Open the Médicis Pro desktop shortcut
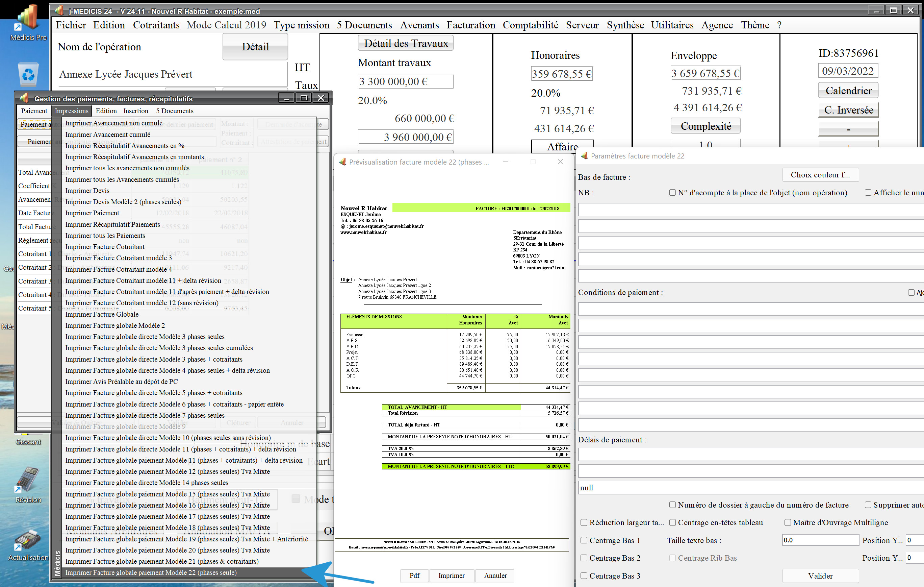This screenshot has width=924, height=587. tap(28, 22)
